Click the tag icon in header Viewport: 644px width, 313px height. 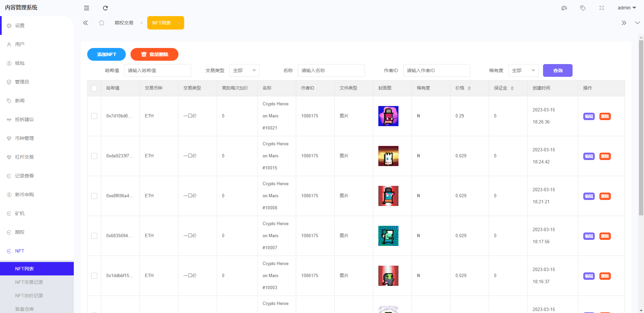point(583,8)
